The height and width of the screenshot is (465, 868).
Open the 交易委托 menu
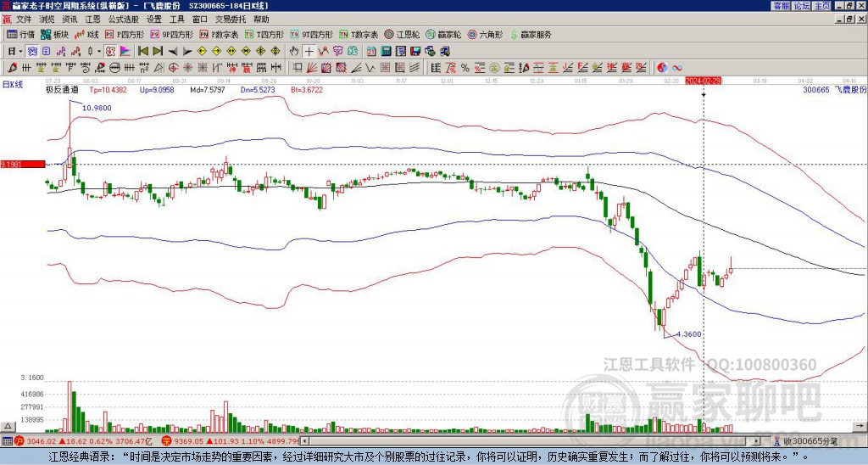click(x=231, y=20)
